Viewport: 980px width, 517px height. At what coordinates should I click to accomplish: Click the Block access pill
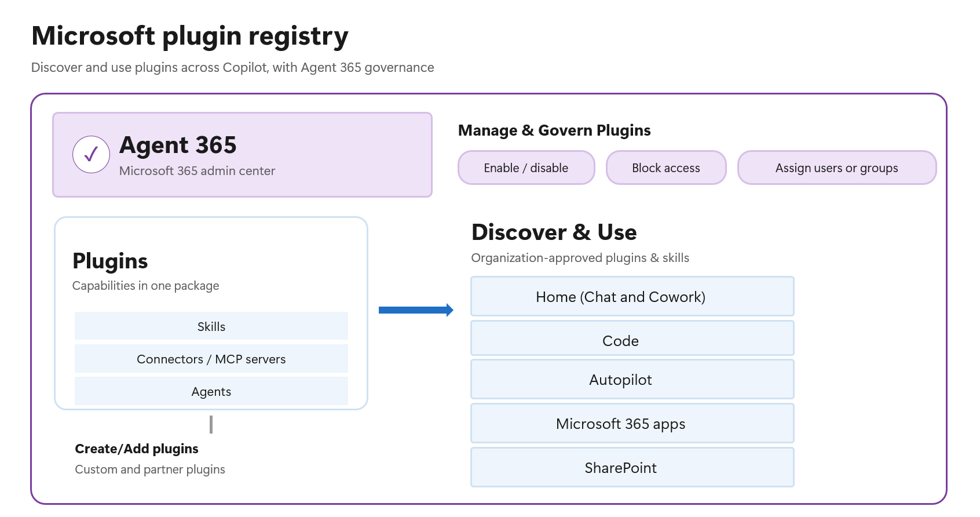(x=666, y=168)
